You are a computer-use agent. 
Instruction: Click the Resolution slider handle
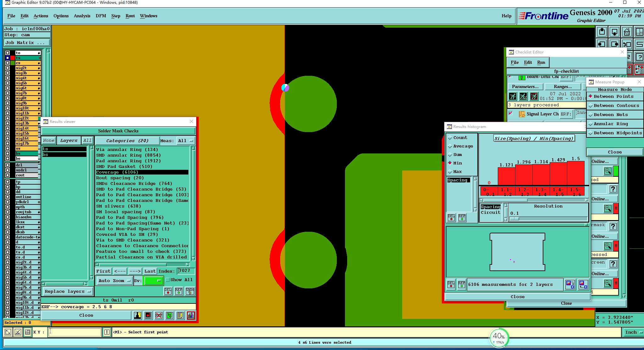point(514,219)
